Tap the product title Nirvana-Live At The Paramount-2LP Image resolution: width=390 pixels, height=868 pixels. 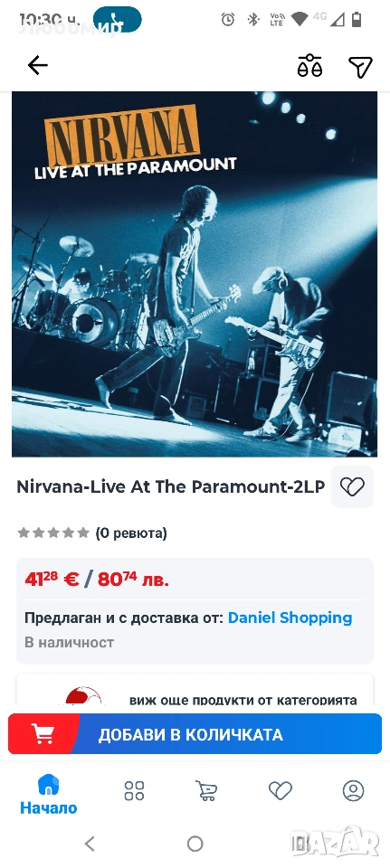point(171,486)
